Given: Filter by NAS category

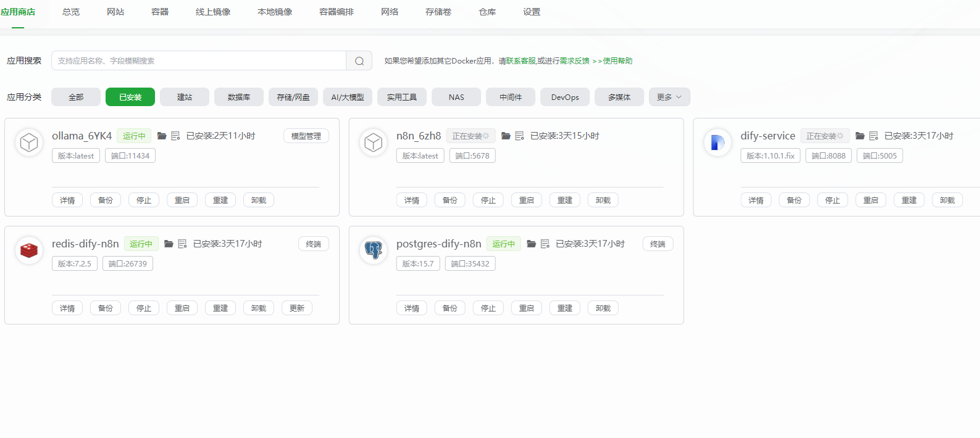Looking at the screenshot, I should pyautogui.click(x=456, y=97).
